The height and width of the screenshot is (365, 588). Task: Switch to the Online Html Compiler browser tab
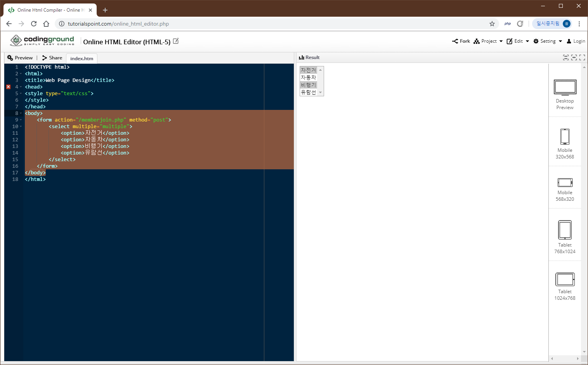point(50,10)
